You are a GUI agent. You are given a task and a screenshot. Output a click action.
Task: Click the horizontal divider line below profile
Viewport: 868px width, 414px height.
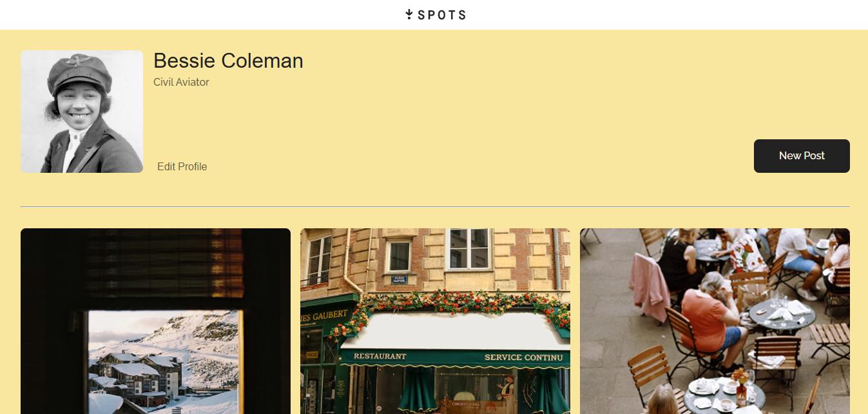point(435,206)
